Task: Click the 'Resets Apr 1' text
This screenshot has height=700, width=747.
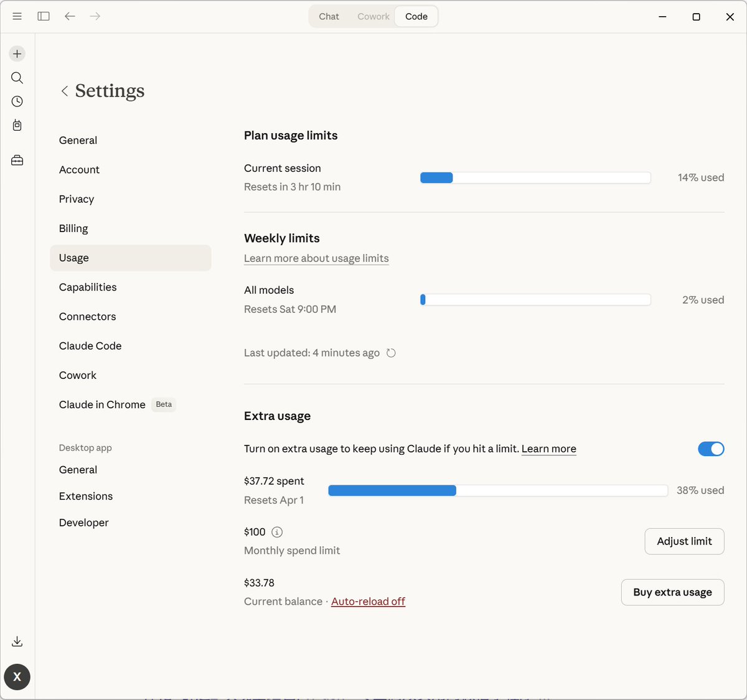Action: 274,500
